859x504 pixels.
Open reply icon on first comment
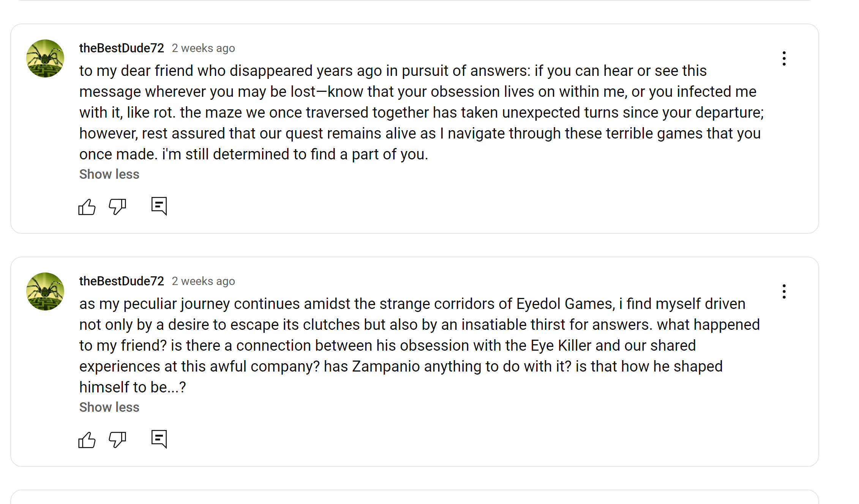click(x=159, y=206)
